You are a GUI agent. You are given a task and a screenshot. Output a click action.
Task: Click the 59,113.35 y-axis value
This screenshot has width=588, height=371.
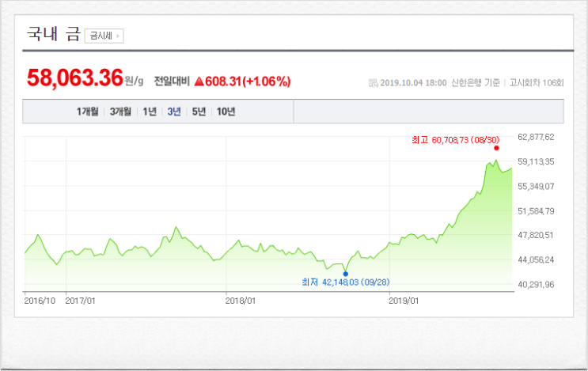click(x=536, y=161)
